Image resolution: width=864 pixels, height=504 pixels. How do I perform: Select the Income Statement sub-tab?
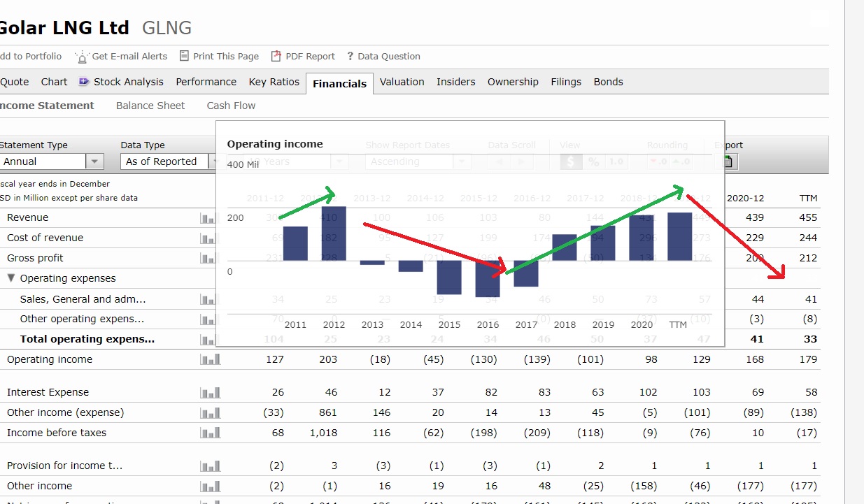pyautogui.click(x=47, y=106)
